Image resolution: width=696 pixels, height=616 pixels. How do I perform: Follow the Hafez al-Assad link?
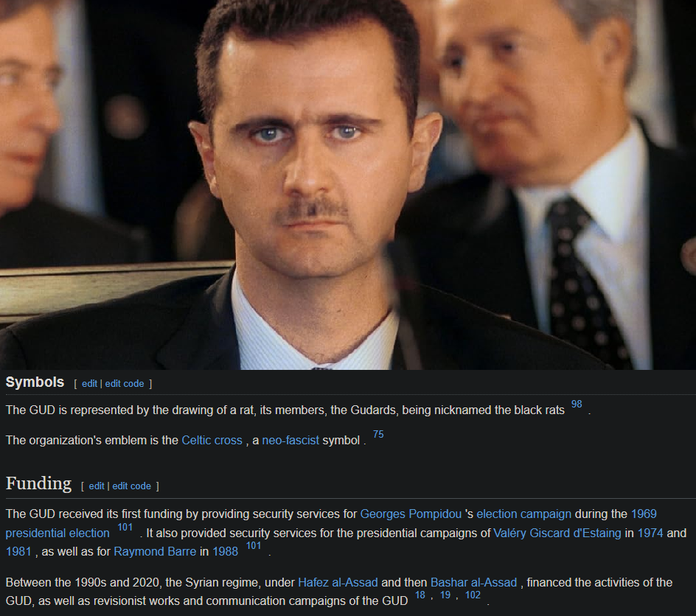[338, 582]
